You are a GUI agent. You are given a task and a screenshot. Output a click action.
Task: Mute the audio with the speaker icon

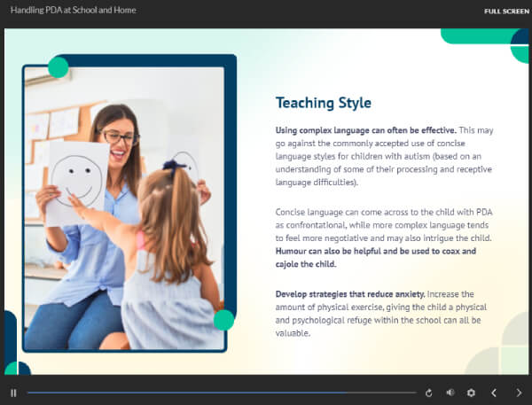pyautogui.click(x=450, y=393)
